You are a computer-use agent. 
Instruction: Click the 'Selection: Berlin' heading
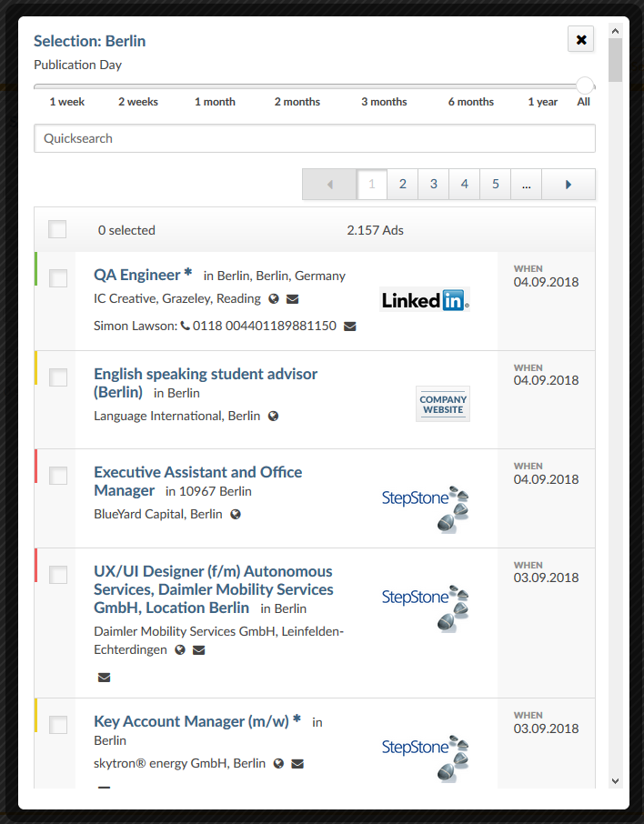point(89,41)
